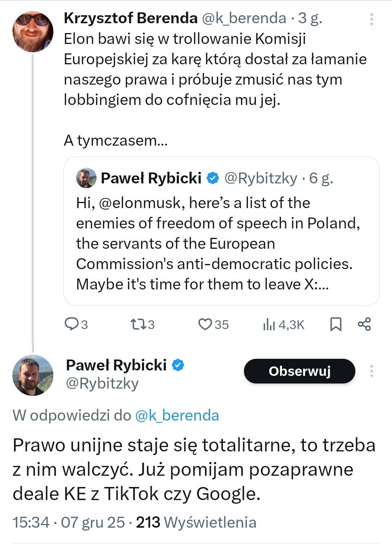Viewport: 392px width, 544px height.
Task: Open Paweł Rybicki's reply avatar
Action: coord(33,375)
